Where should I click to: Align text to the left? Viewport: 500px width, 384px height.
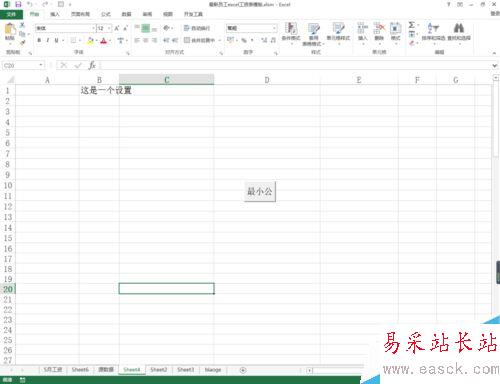point(137,40)
